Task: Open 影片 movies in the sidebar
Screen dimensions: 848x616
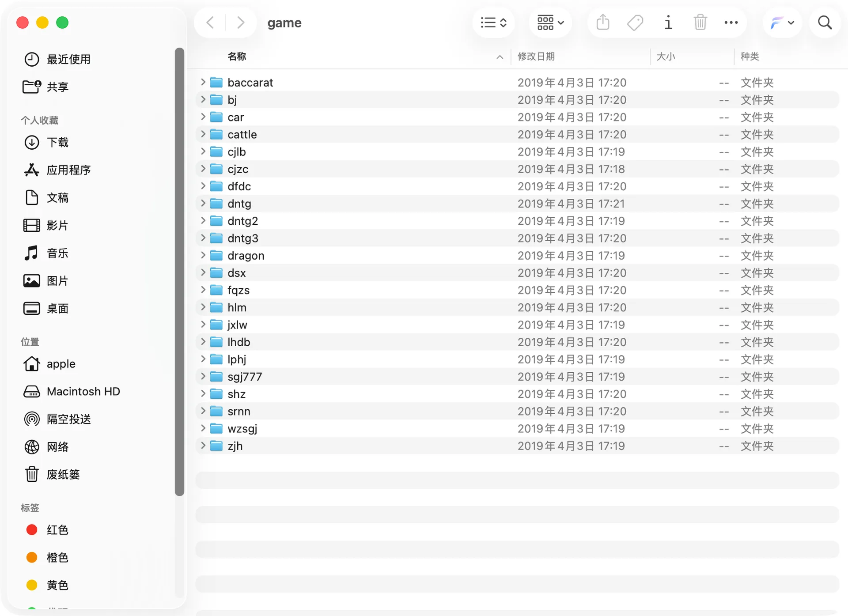Action: pos(46,225)
